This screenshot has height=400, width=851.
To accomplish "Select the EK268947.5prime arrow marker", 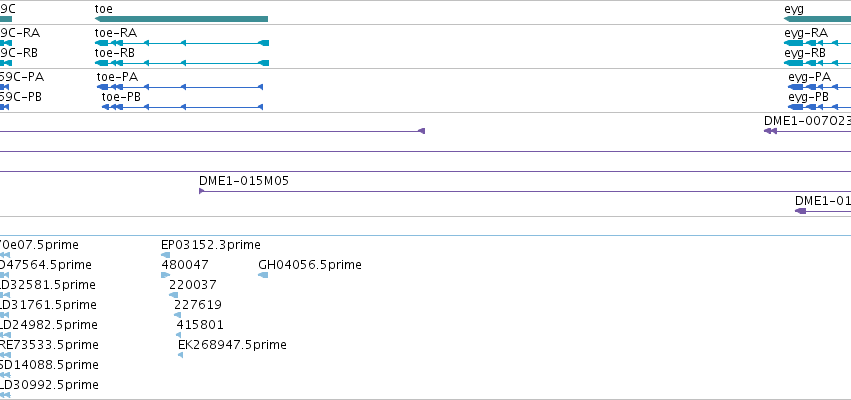I will coord(181,355).
